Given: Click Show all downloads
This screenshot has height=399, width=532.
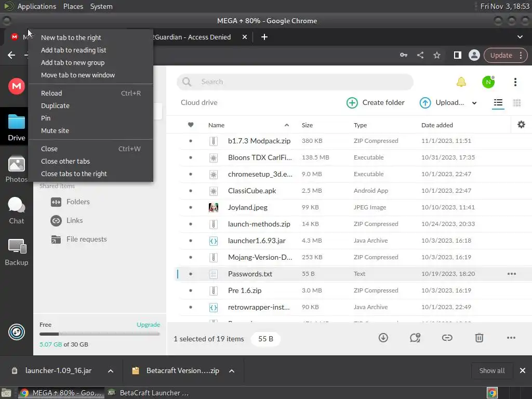Looking at the screenshot, I should coord(491,371).
